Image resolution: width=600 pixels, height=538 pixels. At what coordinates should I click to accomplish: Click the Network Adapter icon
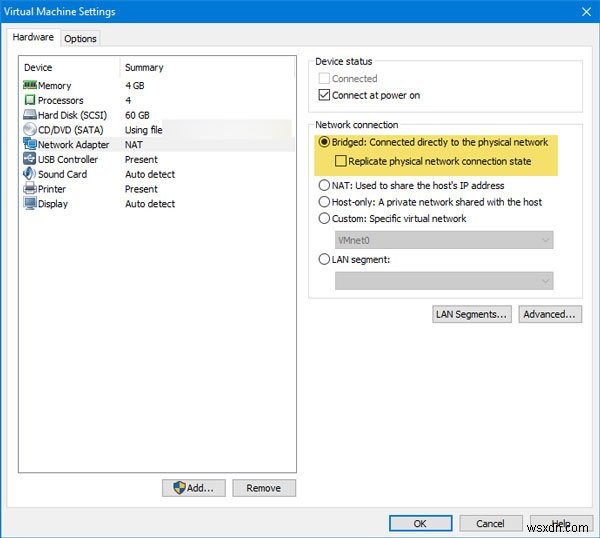point(30,144)
